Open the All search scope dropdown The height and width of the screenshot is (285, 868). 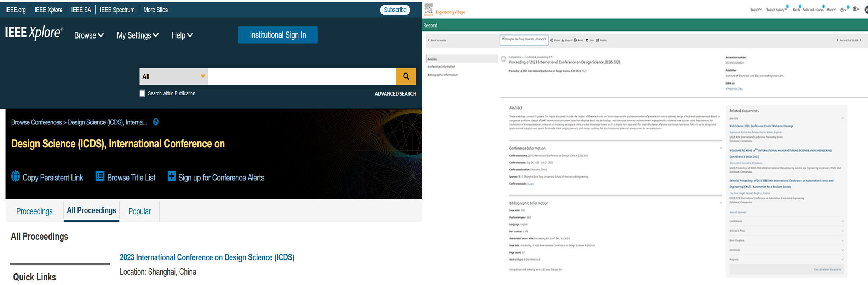tap(173, 76)
